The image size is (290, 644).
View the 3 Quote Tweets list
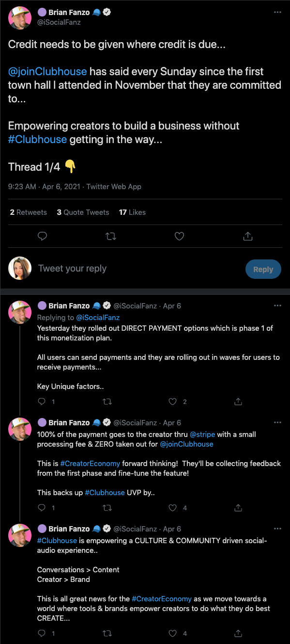pos(82,212)
